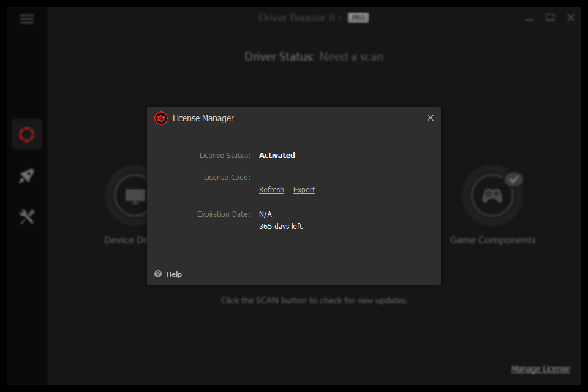Viewport: 588px width, 392px height.
Task: Open the Tools wrench sidebar icon
Action: coord(26,217)
